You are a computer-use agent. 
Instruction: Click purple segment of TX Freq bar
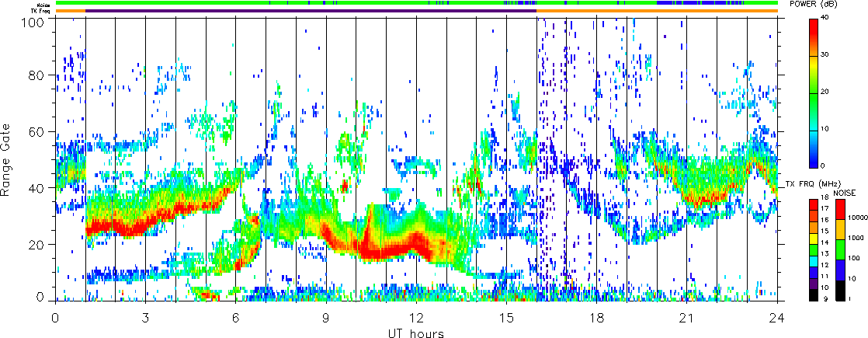(311, 11)
